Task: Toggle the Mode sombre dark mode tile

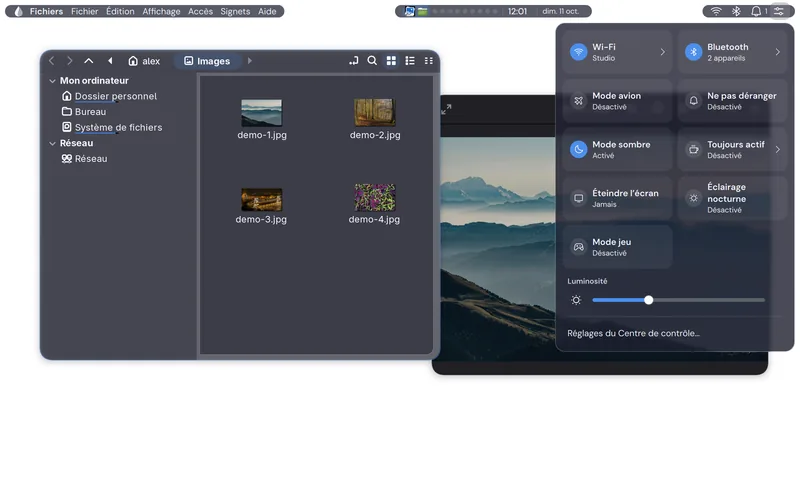Action: point(617,149)
